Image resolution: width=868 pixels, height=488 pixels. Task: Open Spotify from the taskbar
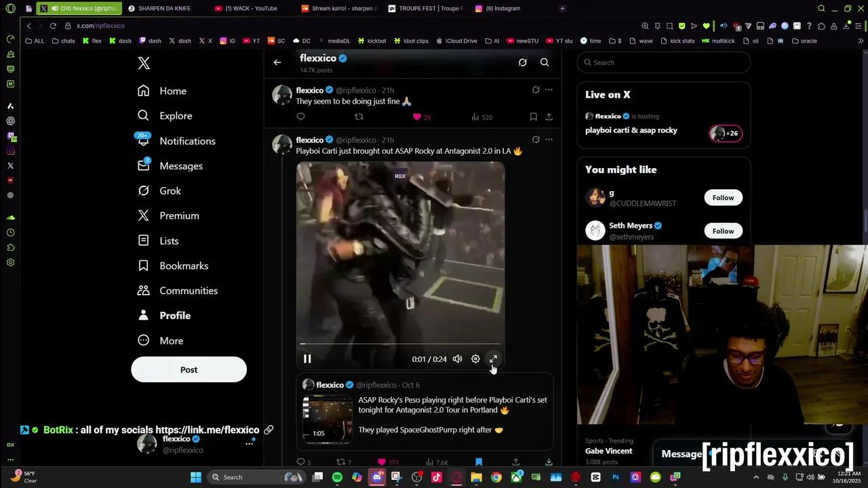click(x=337, y=477)
